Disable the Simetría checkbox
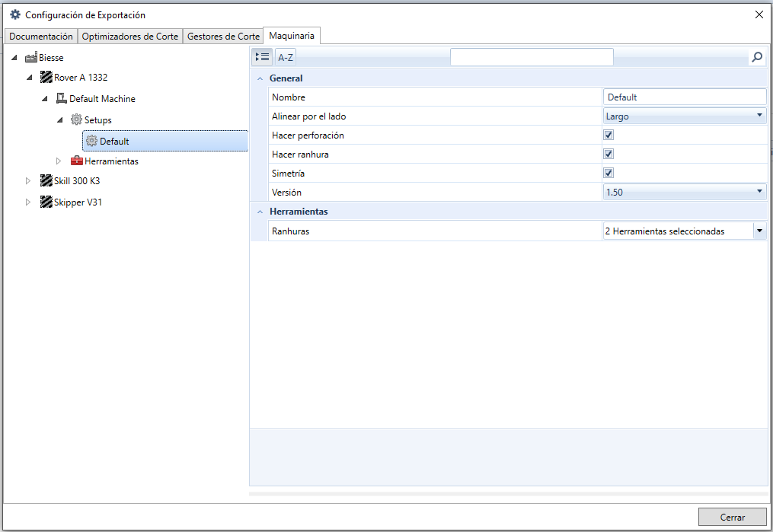 (608, 173)
